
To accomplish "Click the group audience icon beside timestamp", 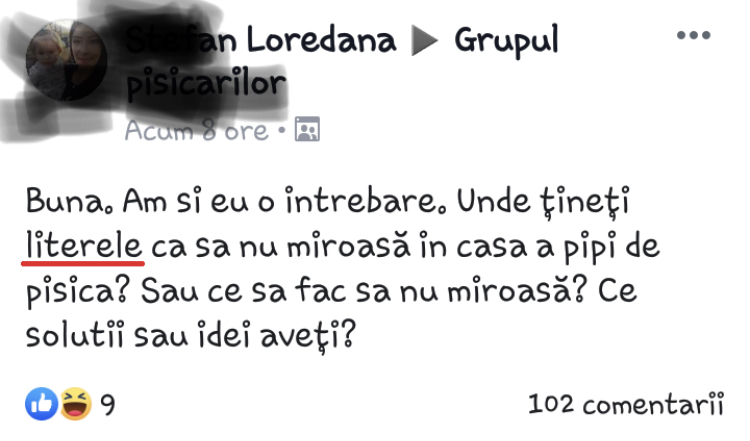I will 307,129.
